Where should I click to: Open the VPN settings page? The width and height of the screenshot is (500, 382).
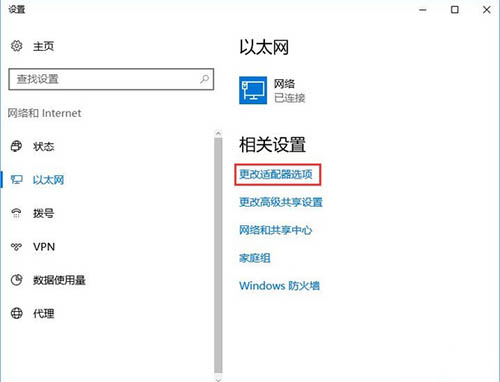[x=44, y=247]
